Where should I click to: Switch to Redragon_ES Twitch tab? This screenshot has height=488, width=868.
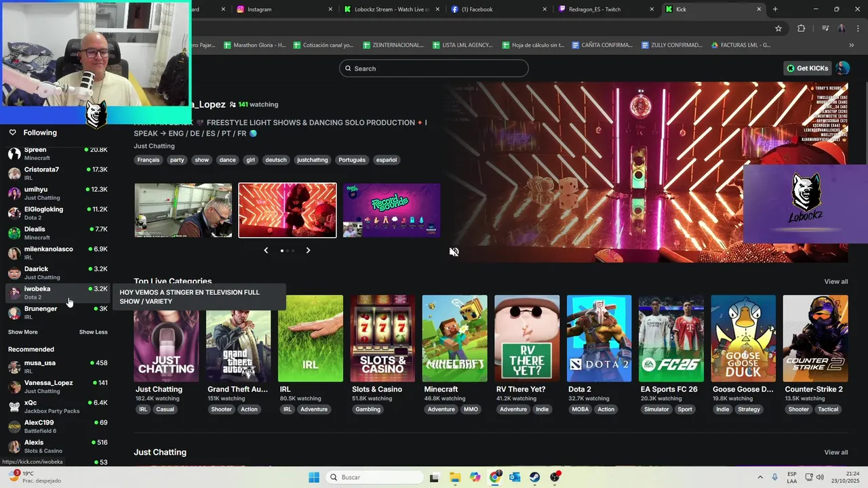click(x=606, y=9)
